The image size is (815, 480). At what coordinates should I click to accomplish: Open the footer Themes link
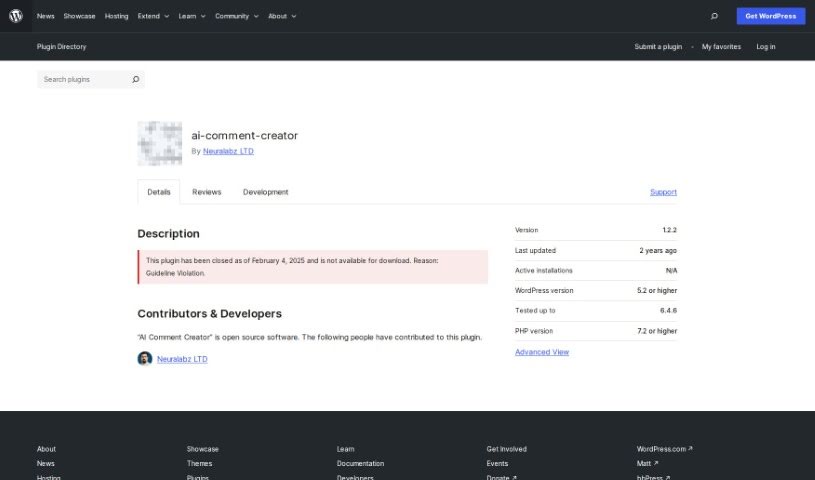click(200, 463)
